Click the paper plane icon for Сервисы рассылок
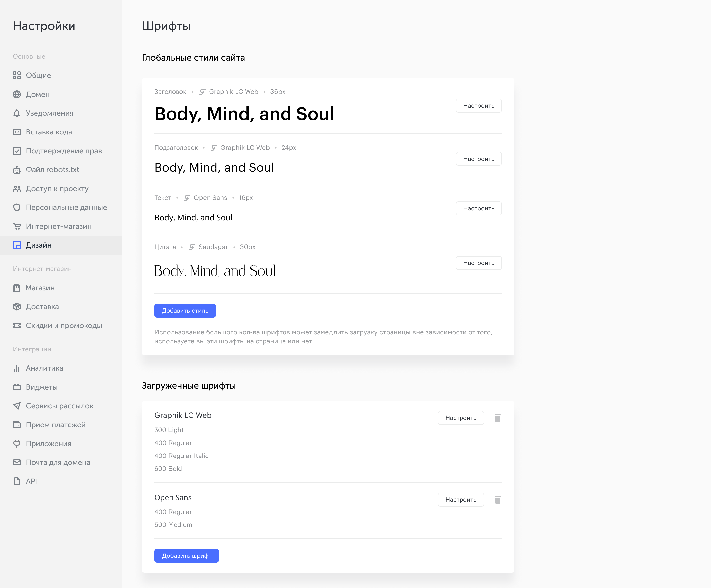Image resolution: width=711 pixels, height=588 pixels. pyautogui.click(x=17, y=406)
